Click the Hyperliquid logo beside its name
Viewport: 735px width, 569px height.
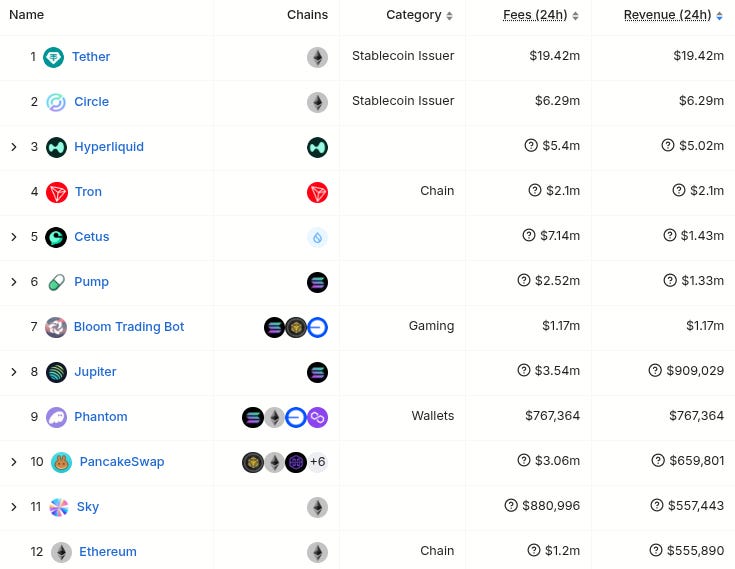(x=56, y=147)
